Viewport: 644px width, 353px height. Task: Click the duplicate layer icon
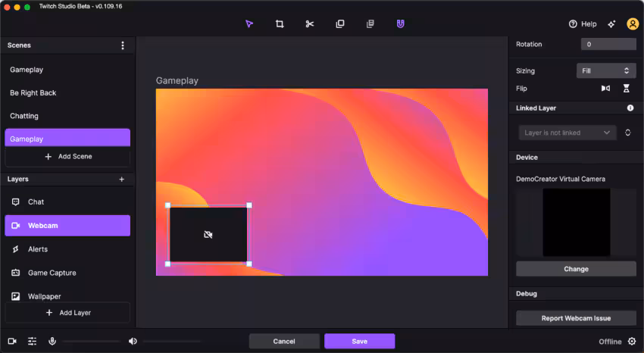(340, 23)
